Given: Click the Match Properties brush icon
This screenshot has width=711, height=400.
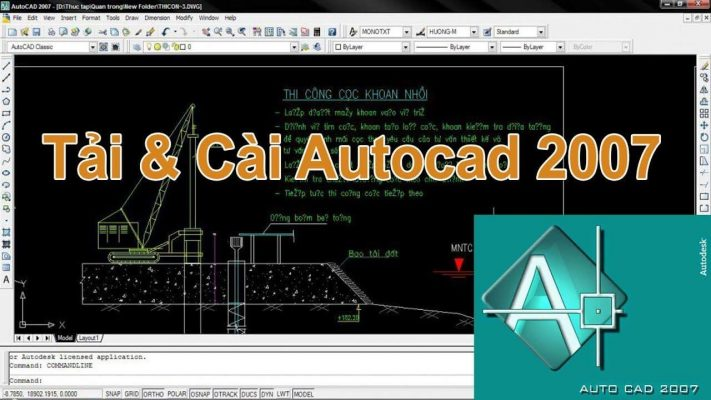Looking at the screenshot, I should pyautogui.click(x=139, y=32).
